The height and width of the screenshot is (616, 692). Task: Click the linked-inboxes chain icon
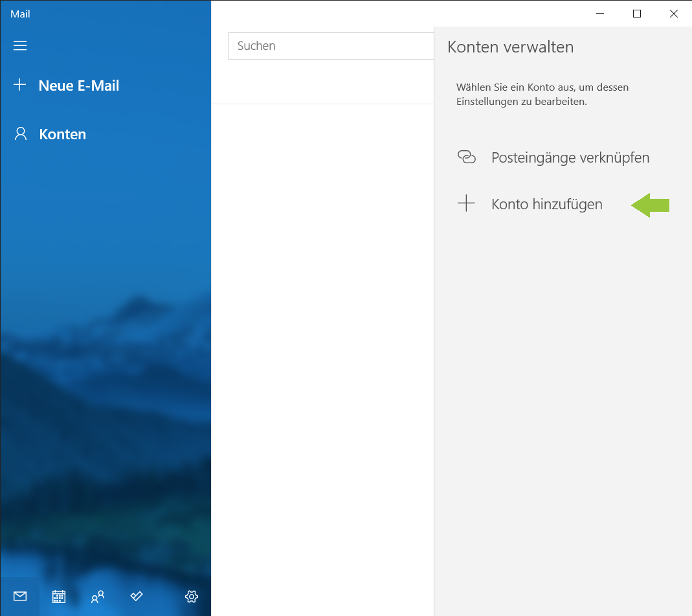[x=466, y=157]
